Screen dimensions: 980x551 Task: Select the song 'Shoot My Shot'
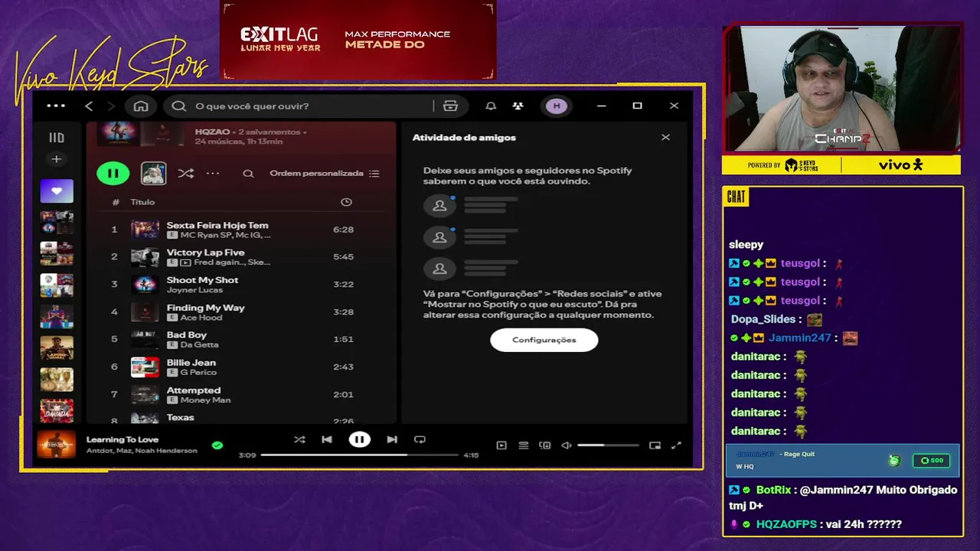(202, 280)
